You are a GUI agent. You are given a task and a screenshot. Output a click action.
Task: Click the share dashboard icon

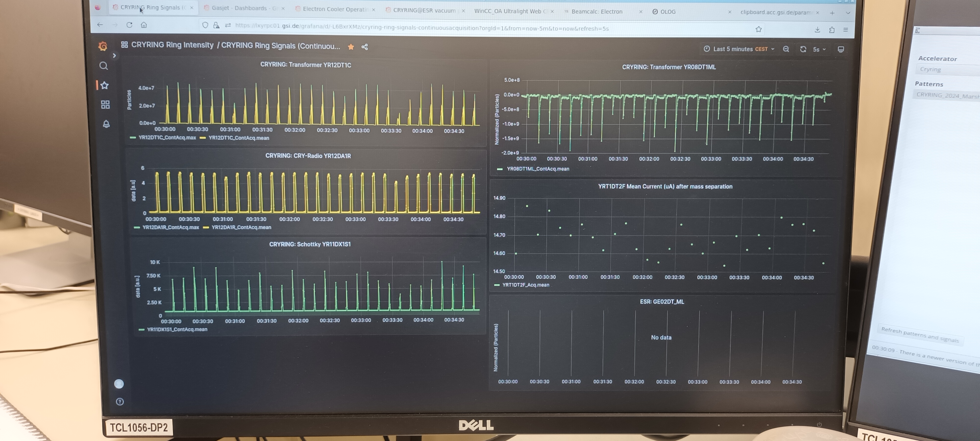pos(365,47)
